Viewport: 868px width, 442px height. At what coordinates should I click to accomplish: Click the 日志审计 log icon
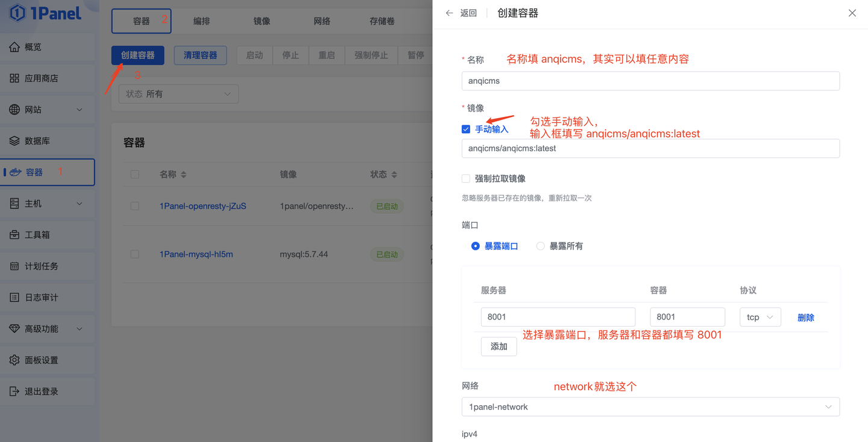pyautogui.click(x=14, y=298)
